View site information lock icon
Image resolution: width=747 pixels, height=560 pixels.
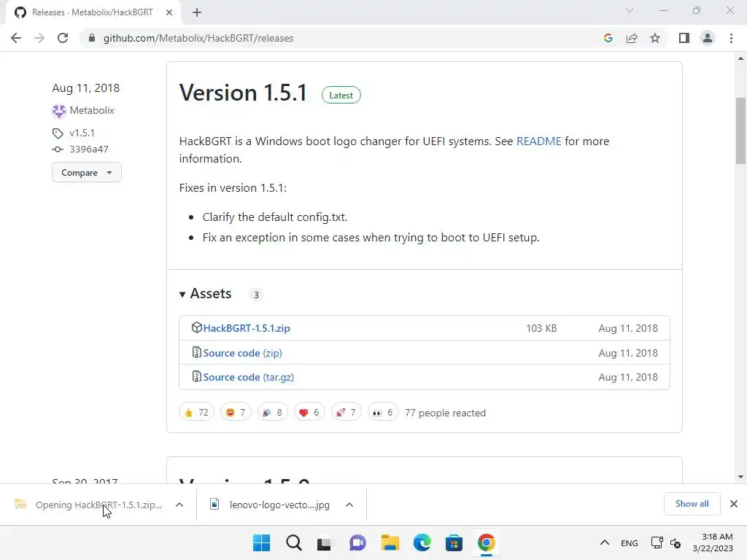92,38
